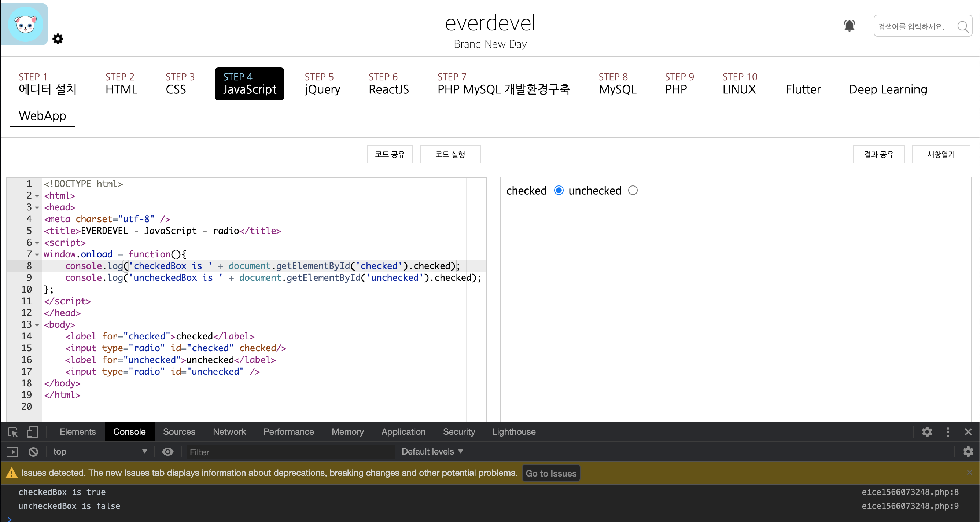Switch to the Network tab

229,432
